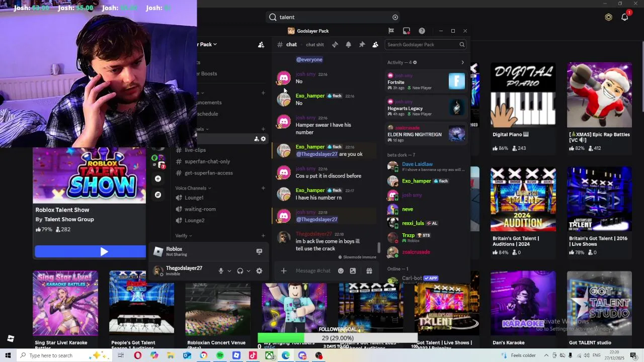Share Roblox screen icon
This screenshot has height=362, width=644.
click(259, 251)
